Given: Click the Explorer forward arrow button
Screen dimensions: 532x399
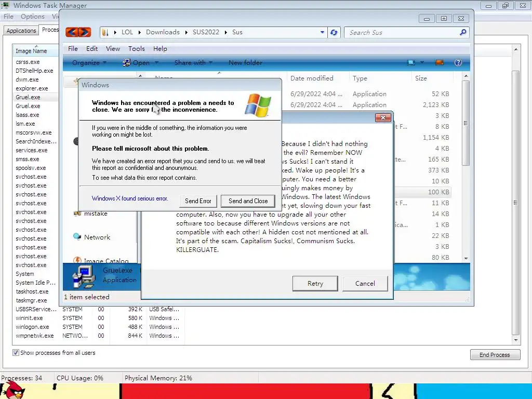Looking at the screenshot, I should click(x=85, y=32).
